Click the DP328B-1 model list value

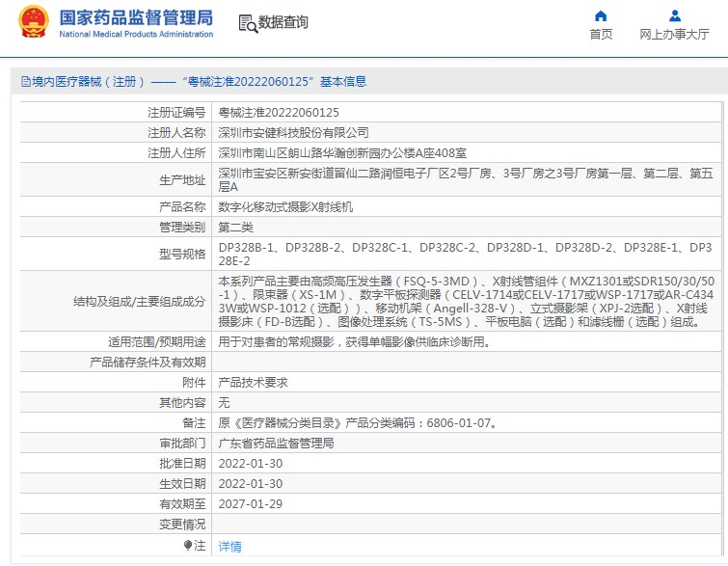465,254
